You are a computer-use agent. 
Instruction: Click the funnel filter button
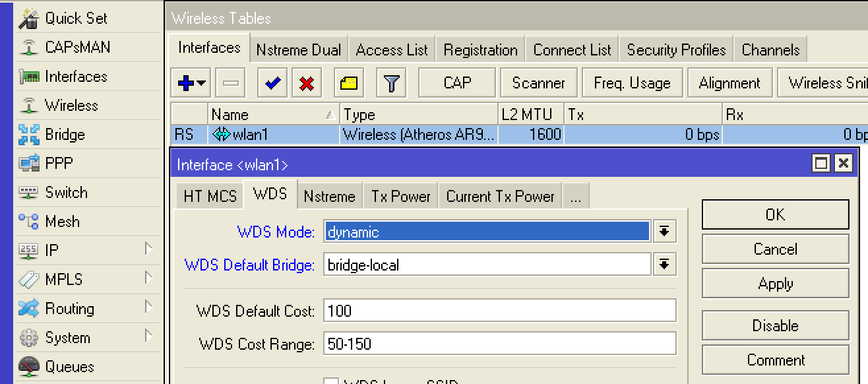point(392,83)
